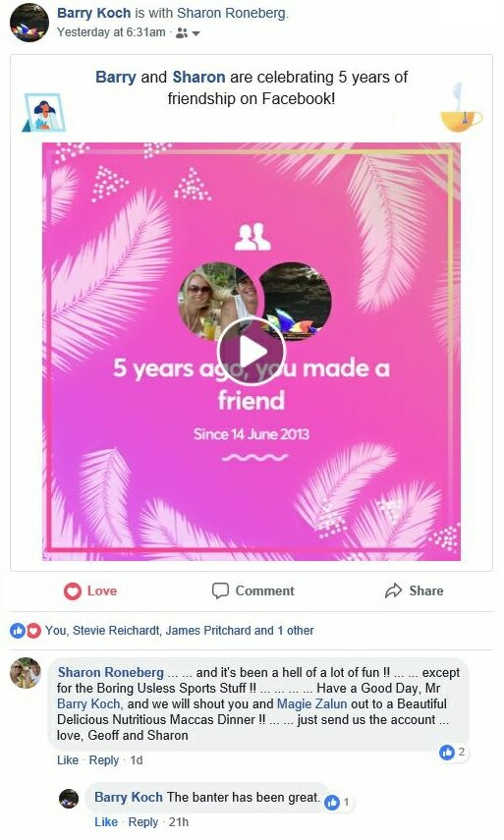
Task: Click Barry Koch's small avatar in reply
Action: coord(69,799)
